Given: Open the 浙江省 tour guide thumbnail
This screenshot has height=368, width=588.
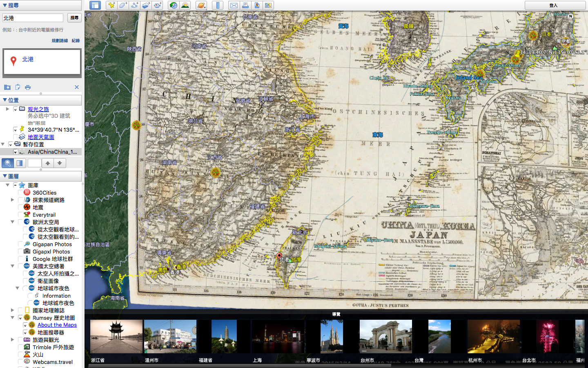Looking at the screenshot, I should tap(116, 337).
